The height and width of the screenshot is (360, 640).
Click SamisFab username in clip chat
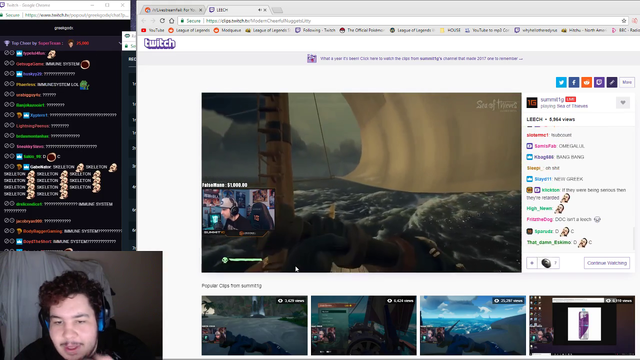tap(545, 146)
